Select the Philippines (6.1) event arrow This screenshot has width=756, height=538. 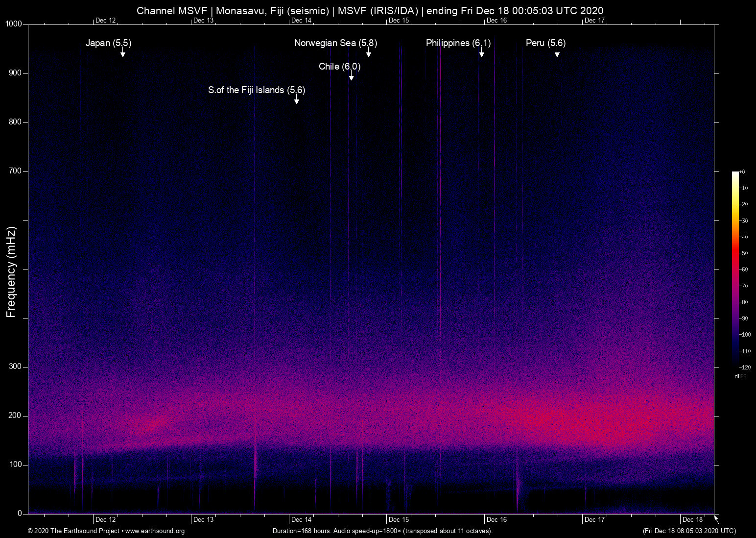coord(482,54)
